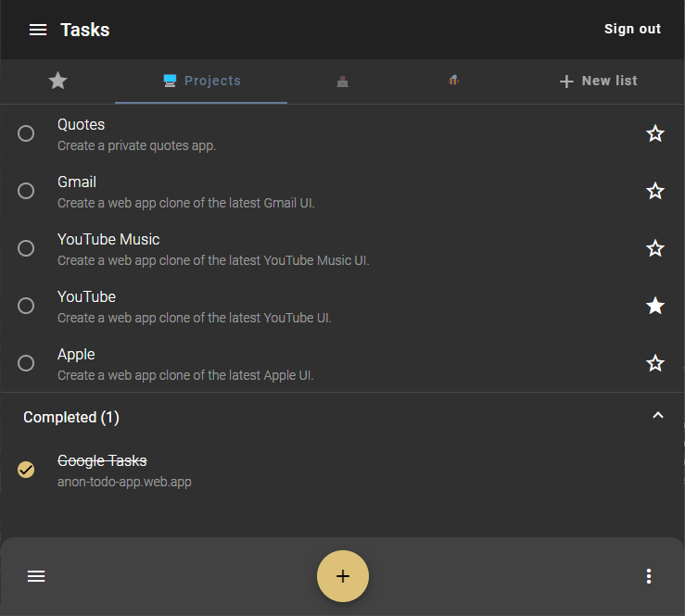Image resolution: width=685 pixels, height=616 pixels.
Task: Collapse the Completed section chevron
Action: point(658,415)
